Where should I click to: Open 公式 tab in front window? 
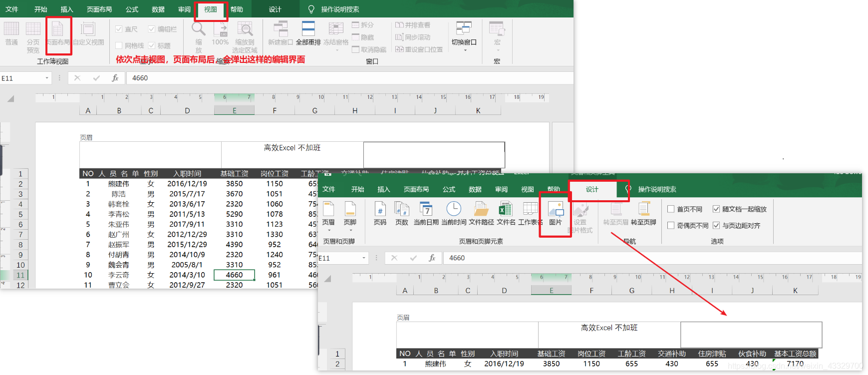coord(449,189)
